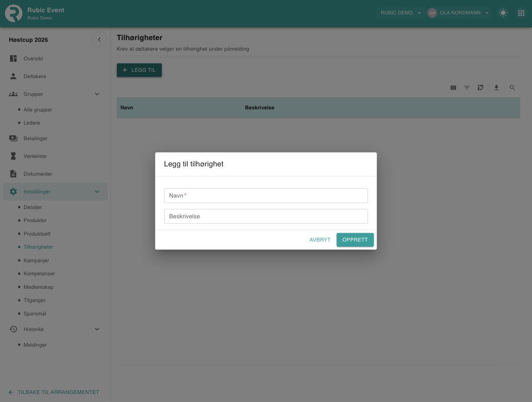
Task: Open Produktsett in the sidebar
Action: pyautogui.click(x=37, y=234)
